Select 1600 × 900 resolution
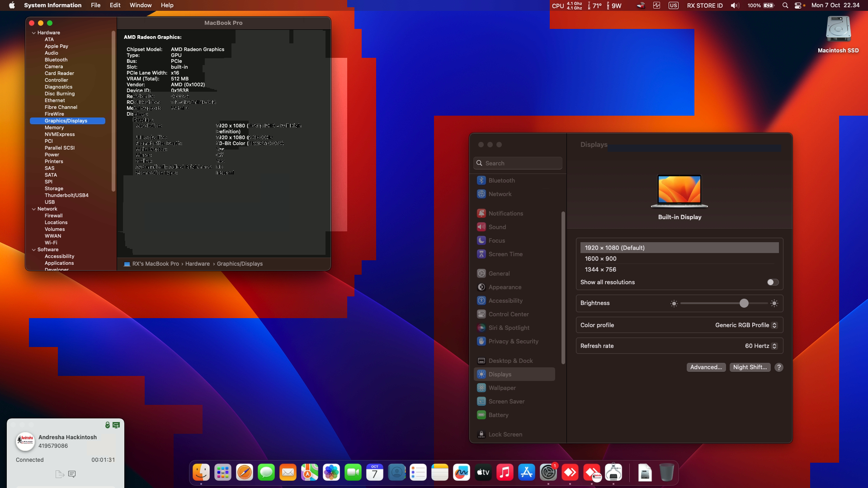This screenshot has height=488, width=868. (679, 259)
